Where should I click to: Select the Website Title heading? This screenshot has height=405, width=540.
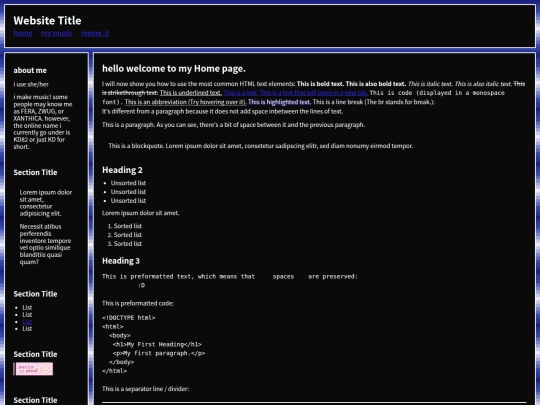click(48, 20)
